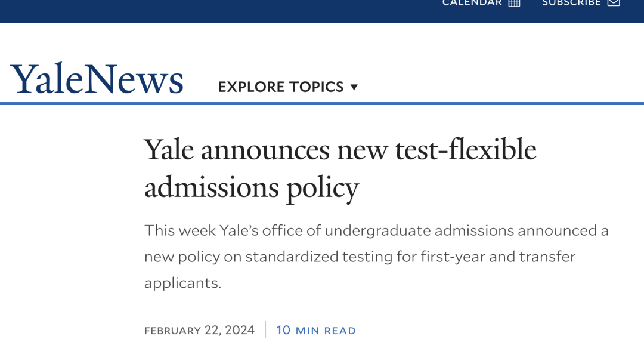Open the CALENDAR link in header
The image size is (644, 345).
click(472, 3)
